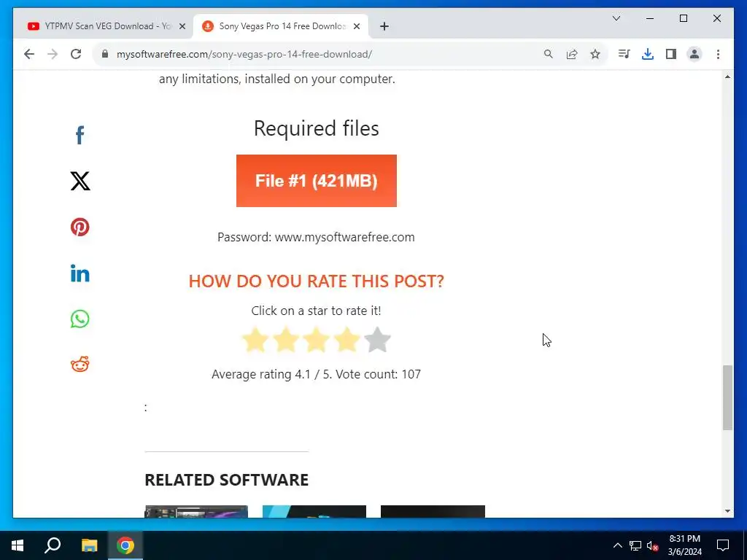This screenshot has width=747, height=560.
Task: Open network status in system tray
Action: pyautogui.click(x=635, y=545)
